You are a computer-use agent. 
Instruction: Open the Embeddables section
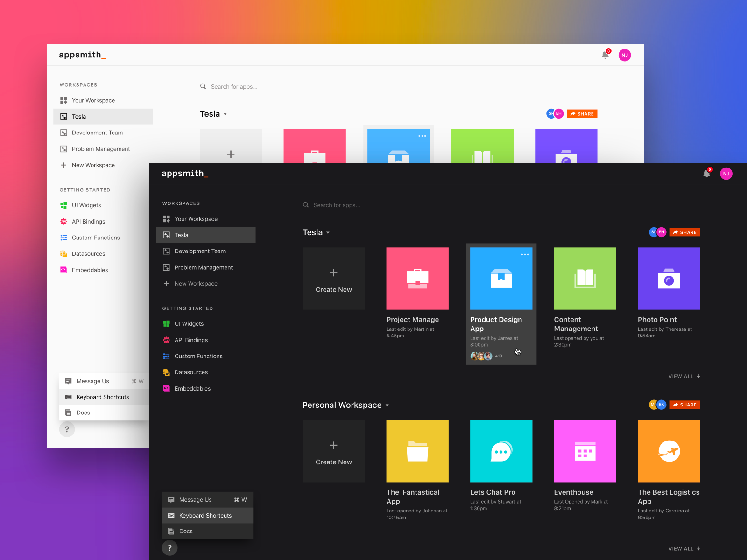coord(192,388)
